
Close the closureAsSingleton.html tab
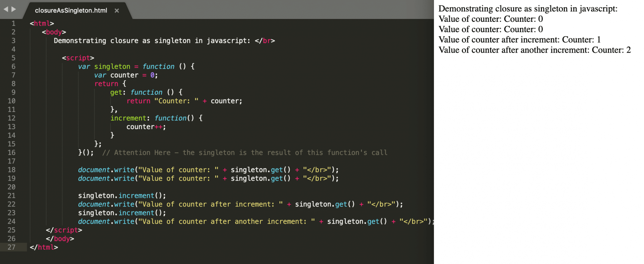(x=117, y=11)
